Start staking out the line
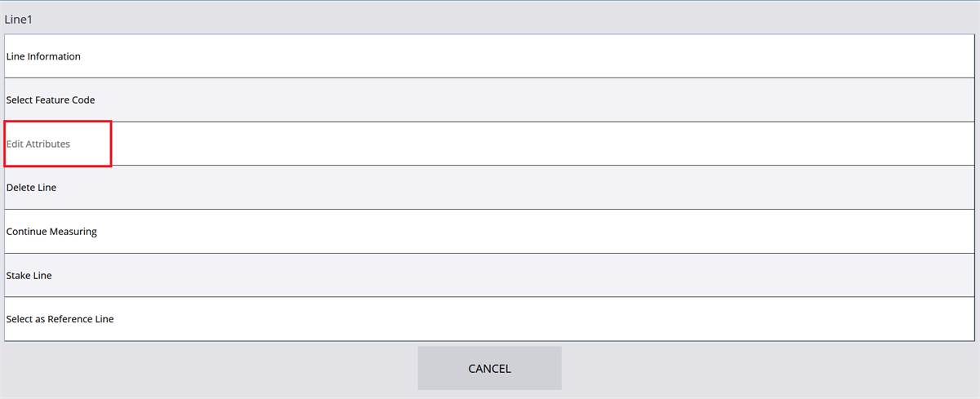Viewport: 980px width, 399px height. pyautogui.click(x=489, y=276)
